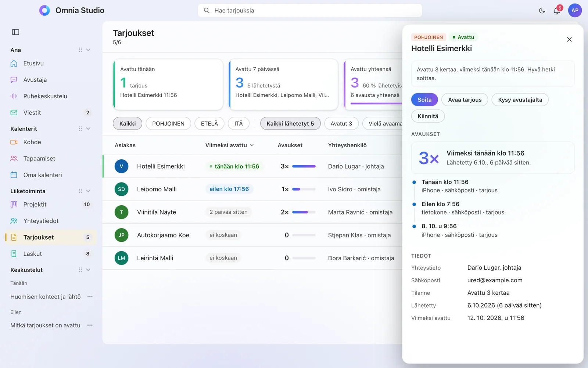
Task: Open Puhekeskustelu voice chat
Action: click(51, 96)
